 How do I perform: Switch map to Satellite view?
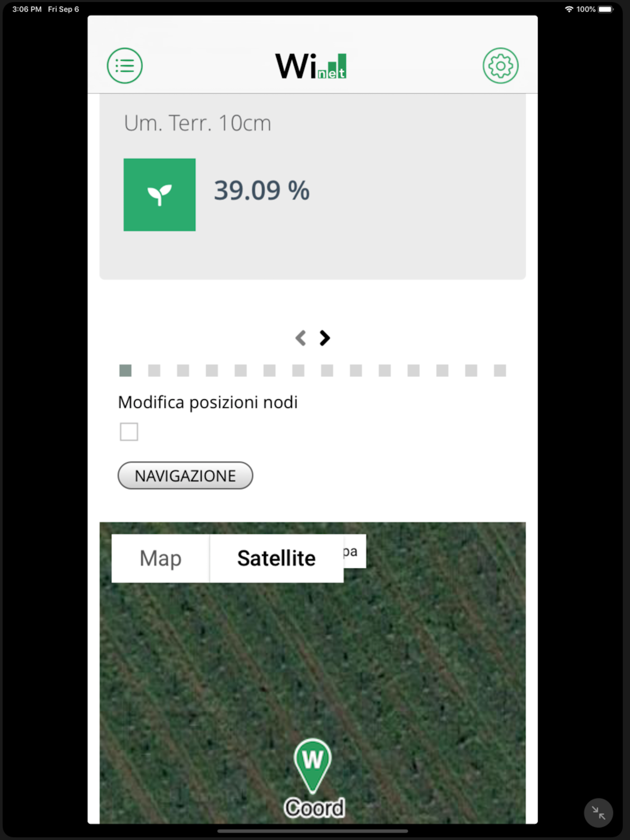click(277, 558)
